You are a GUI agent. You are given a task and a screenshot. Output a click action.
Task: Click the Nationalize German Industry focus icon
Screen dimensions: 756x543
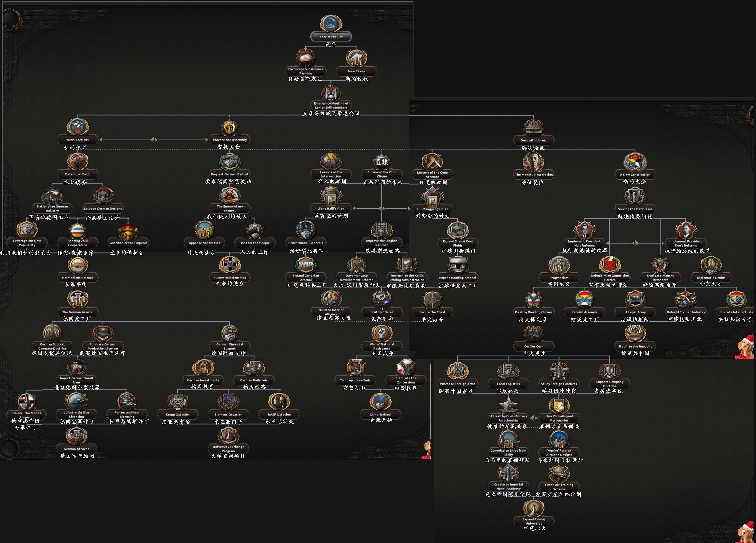coord(52,196)
